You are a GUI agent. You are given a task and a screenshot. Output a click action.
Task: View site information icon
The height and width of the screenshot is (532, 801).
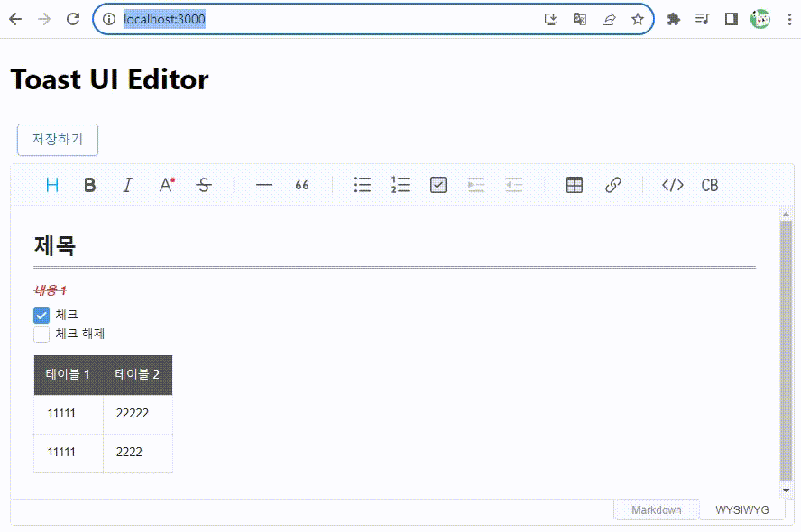109,20
